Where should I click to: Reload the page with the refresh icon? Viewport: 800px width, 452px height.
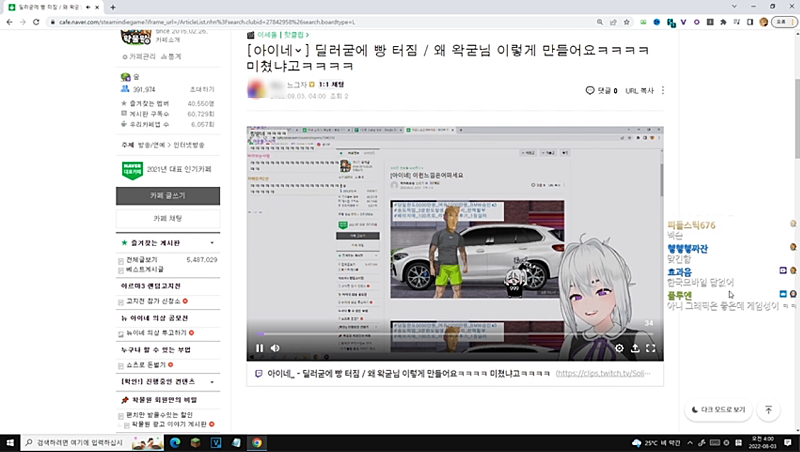coord(36,22)
